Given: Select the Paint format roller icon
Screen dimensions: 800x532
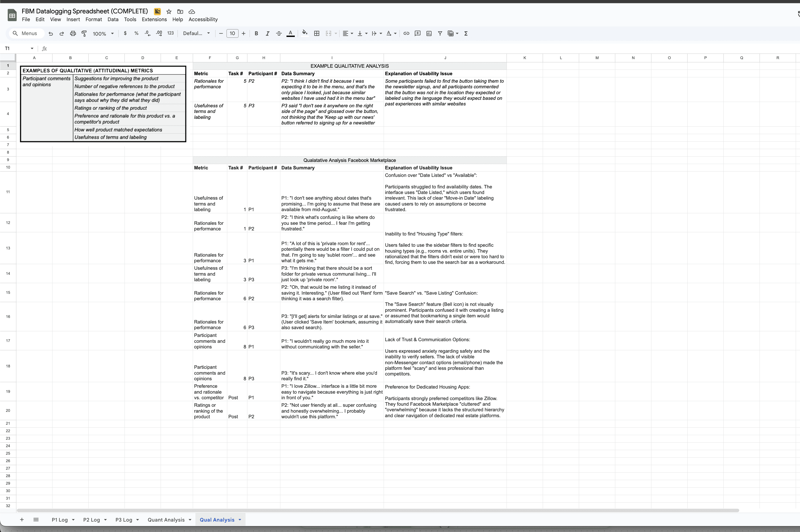Looking at the screenshot, I should click(x=84, y=34).
